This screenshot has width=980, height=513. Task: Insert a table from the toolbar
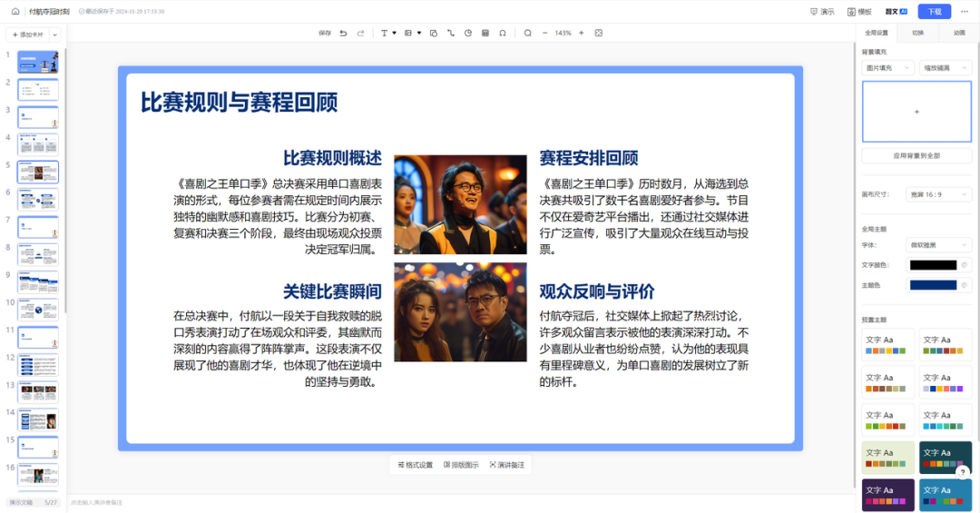(485, 34)
